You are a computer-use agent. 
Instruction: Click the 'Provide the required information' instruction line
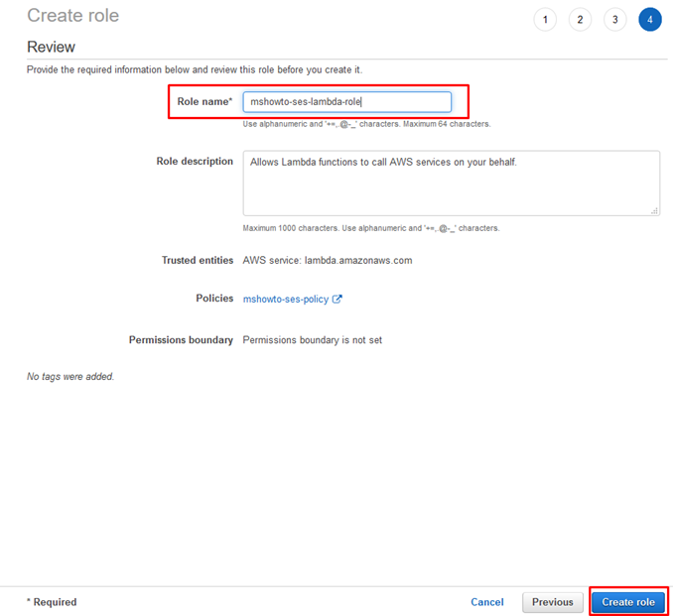(x=195, y=69)
